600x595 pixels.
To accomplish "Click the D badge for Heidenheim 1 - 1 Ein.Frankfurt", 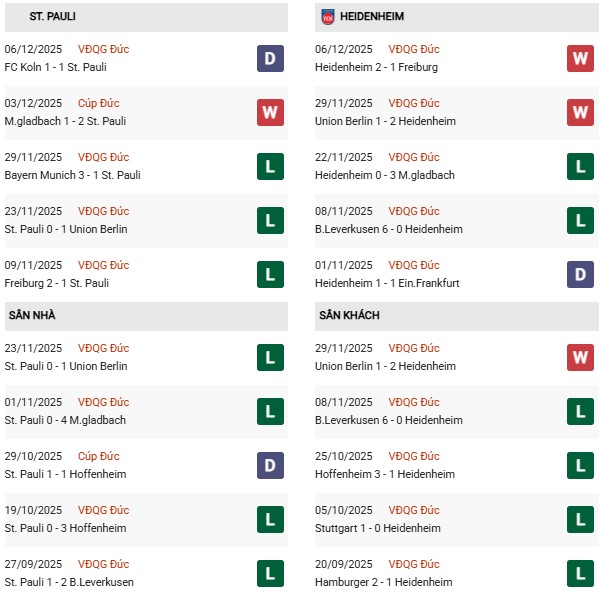I will click(x=580, y=274).
